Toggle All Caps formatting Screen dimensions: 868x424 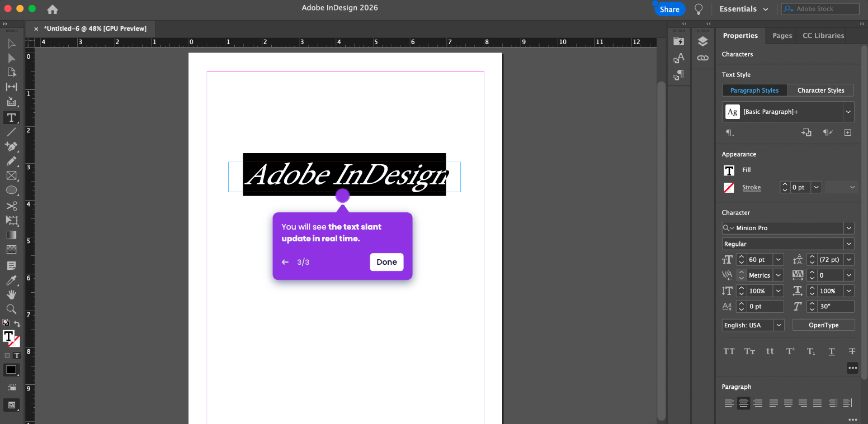click(x=729, y=351)
